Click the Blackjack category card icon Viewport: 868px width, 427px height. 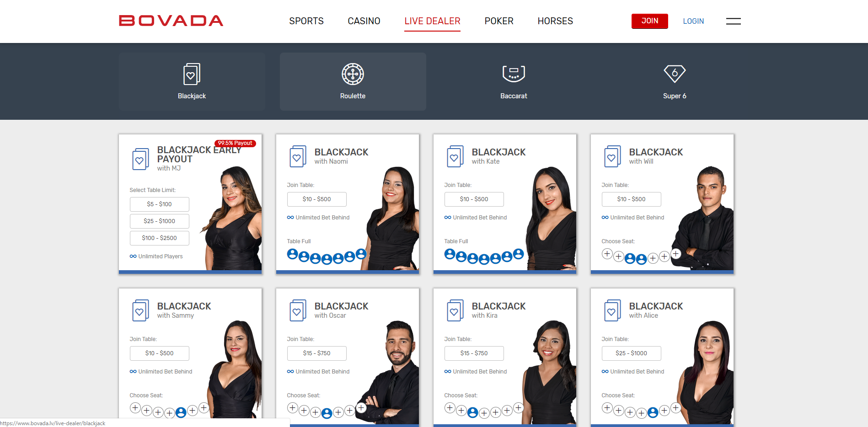pyautogui.click(x=192, y=74)
